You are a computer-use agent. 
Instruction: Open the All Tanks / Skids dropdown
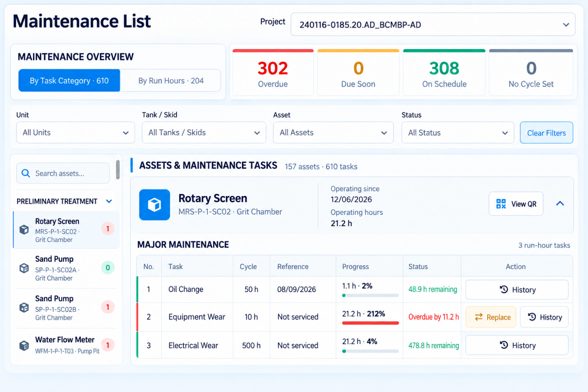click(x=204, y=132)
